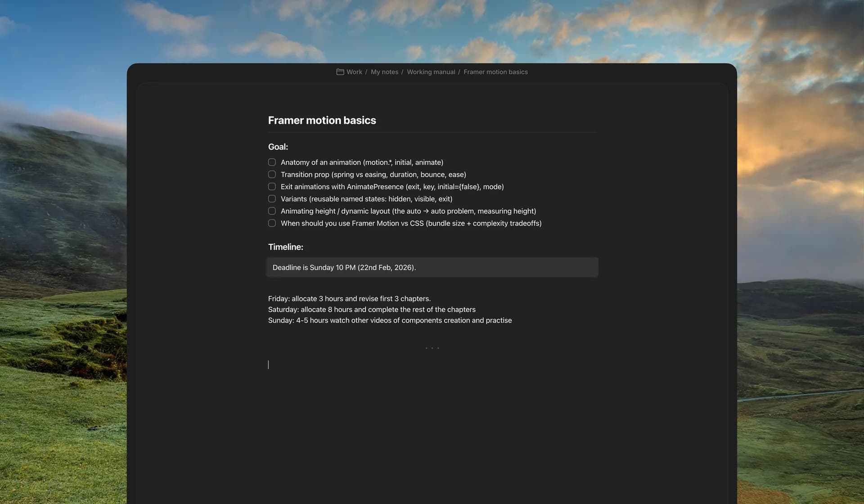Click the folder icon in breadcrumb

click(x=340, y=72)
